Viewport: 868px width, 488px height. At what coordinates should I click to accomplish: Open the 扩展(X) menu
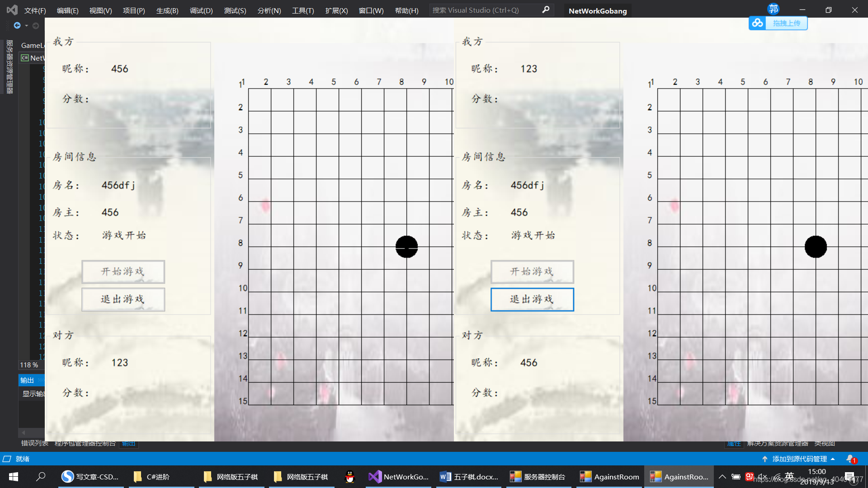point(336,10)
